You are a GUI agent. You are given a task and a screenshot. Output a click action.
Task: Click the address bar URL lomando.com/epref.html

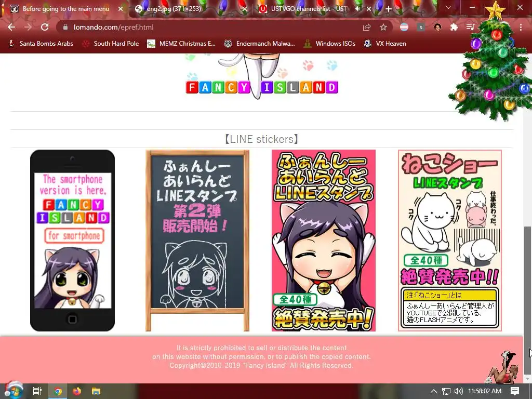pos(114,27)
